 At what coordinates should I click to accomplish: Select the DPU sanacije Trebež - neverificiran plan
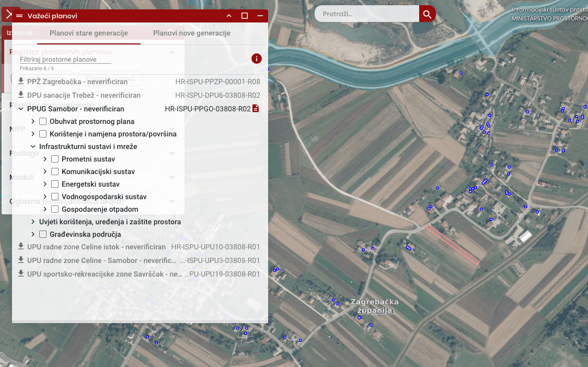coord(84,95)
